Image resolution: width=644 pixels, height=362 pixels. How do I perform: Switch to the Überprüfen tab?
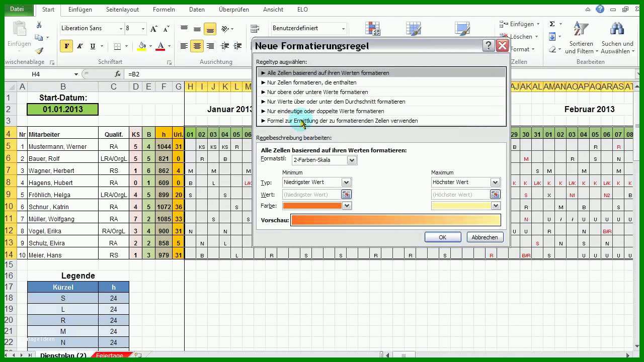tap(233, 9)
